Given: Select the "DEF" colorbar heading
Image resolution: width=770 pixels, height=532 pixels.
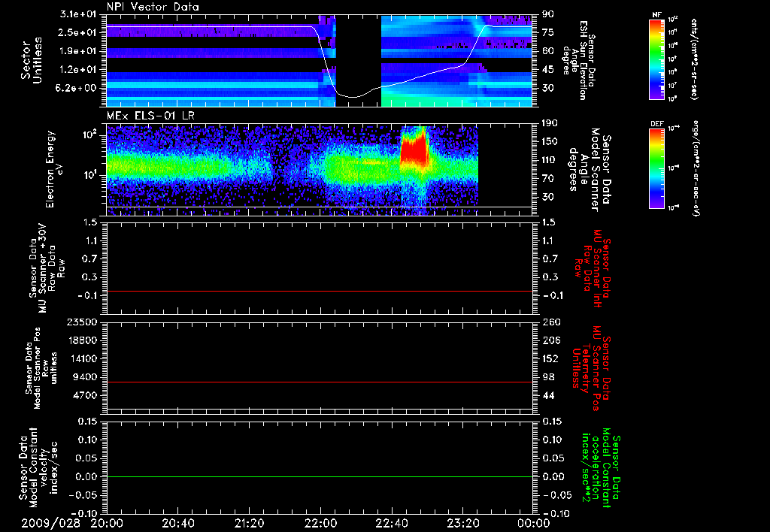Looking at the screenshot, I should point(657,124).
